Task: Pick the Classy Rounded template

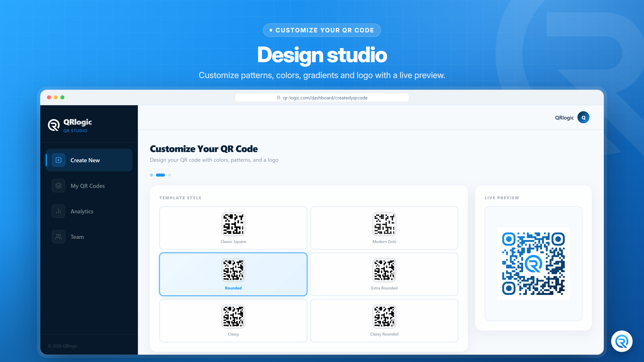Action: 384,321
